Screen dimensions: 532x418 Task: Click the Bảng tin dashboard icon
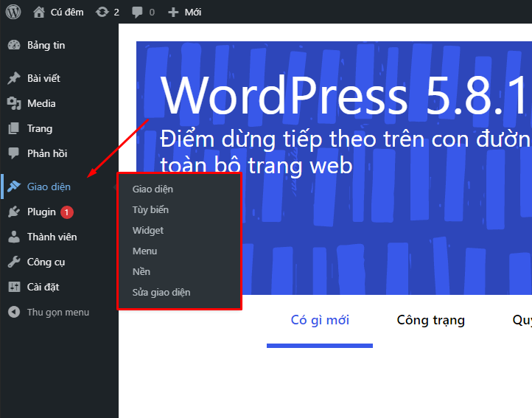(x=14, y=45)
